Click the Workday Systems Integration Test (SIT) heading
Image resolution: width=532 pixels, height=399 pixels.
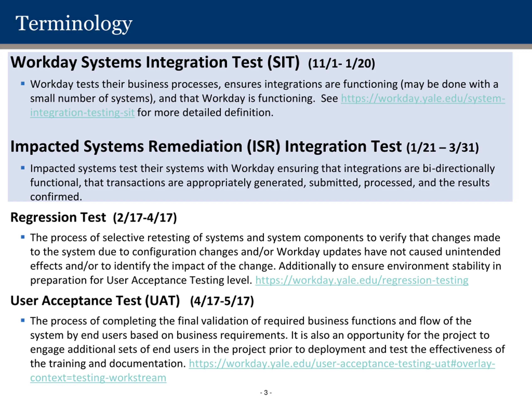[x=155, y=63]
